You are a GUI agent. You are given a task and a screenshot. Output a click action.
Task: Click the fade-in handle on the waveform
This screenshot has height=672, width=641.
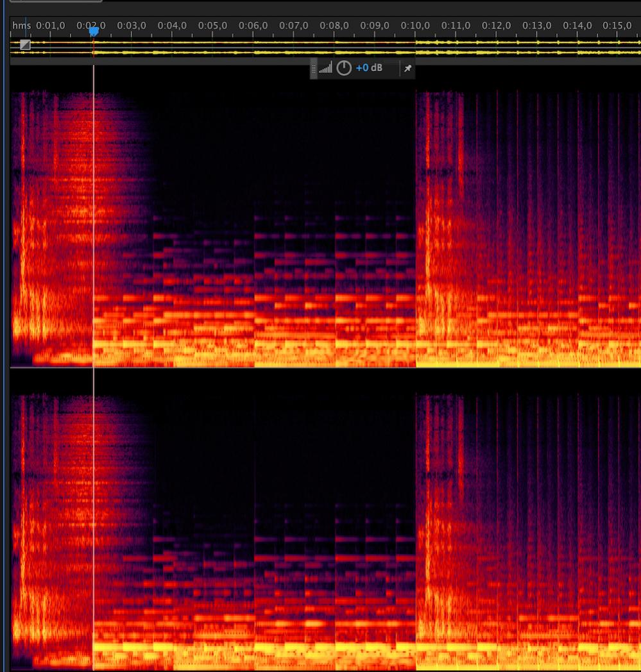point(25,45)
